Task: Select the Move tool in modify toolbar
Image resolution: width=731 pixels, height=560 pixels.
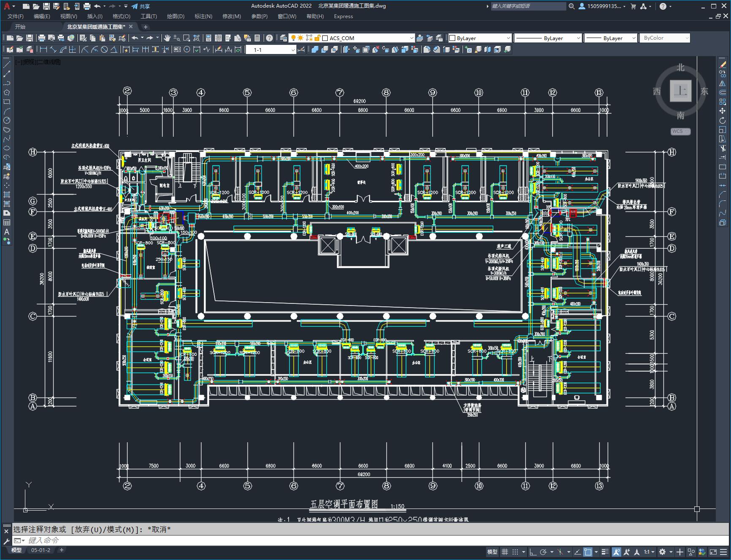Action: [x=723, y=111]
